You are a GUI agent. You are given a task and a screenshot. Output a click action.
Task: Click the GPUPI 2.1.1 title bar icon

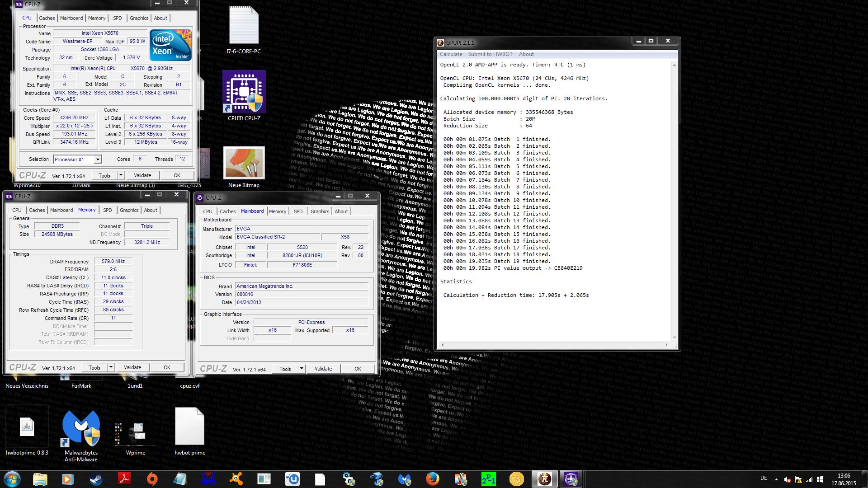click(441, 42)
